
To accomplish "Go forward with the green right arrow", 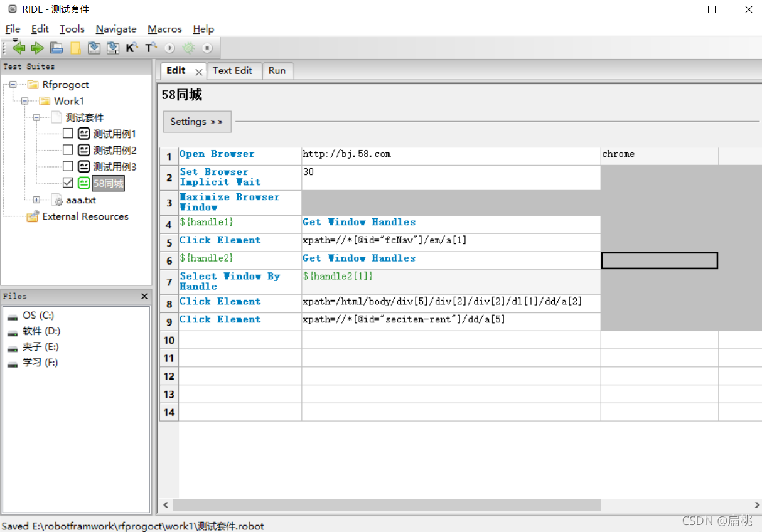I will click(38, 48).
